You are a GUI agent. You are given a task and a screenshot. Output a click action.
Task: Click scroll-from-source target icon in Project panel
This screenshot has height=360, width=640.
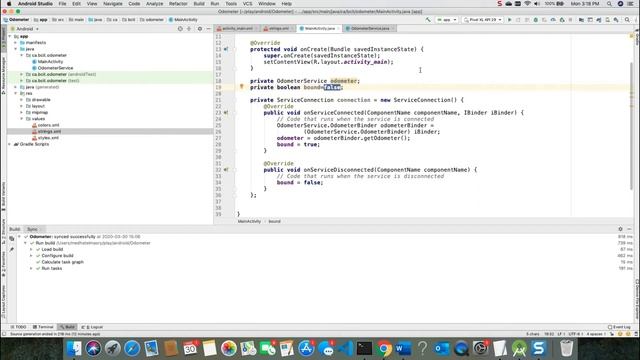(x=180, y=29)
